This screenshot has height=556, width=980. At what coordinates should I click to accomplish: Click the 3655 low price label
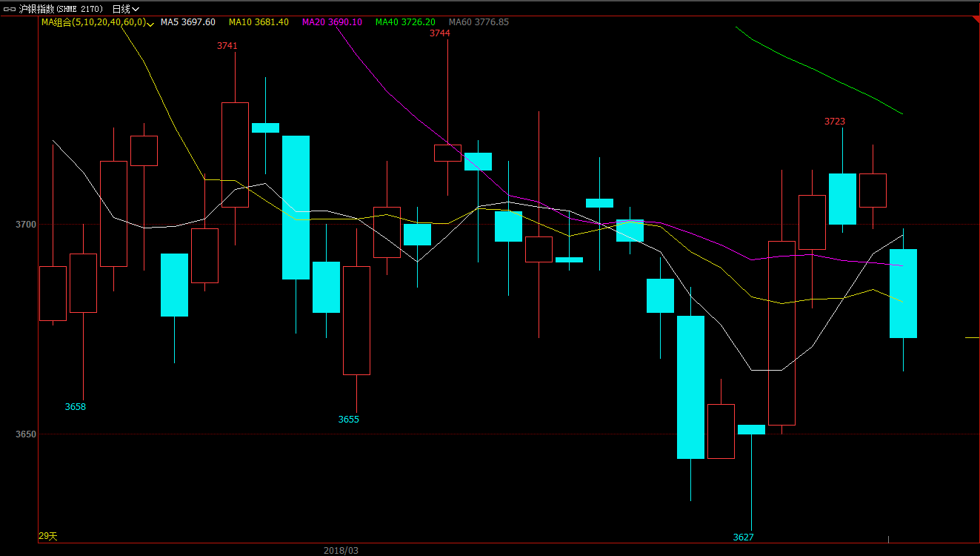(x=349, y=420)
